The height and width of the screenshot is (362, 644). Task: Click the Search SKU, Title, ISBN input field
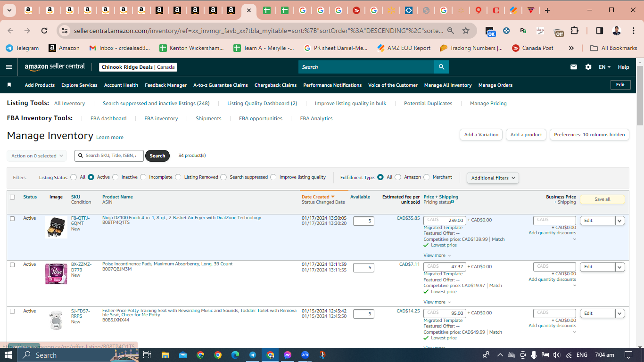point(109,156)
